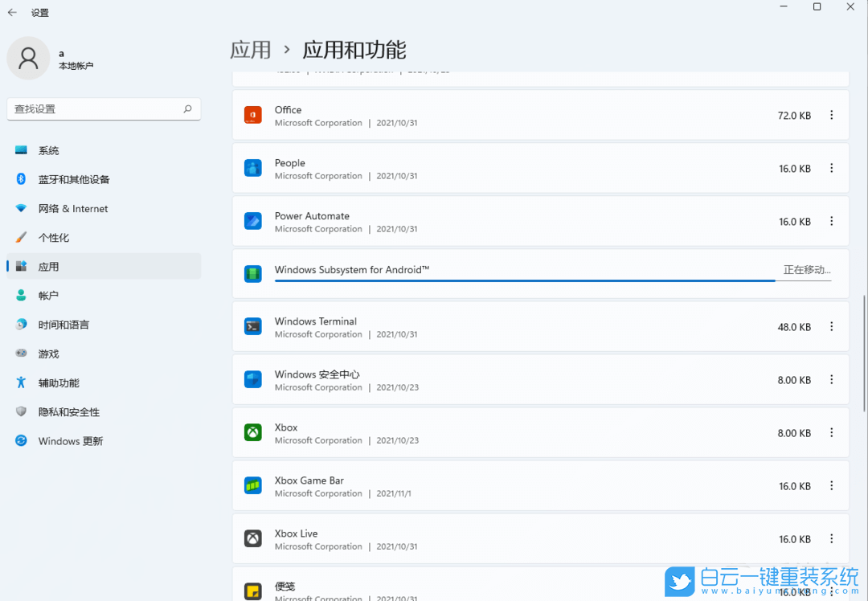Open more options menu for Windows Terminal
This screenshot has width=868, height=601.
click(x=832, y=326)
